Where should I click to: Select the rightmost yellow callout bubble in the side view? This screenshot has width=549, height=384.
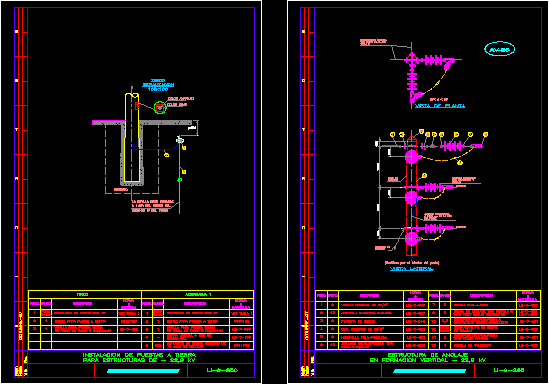click(485, 134)
